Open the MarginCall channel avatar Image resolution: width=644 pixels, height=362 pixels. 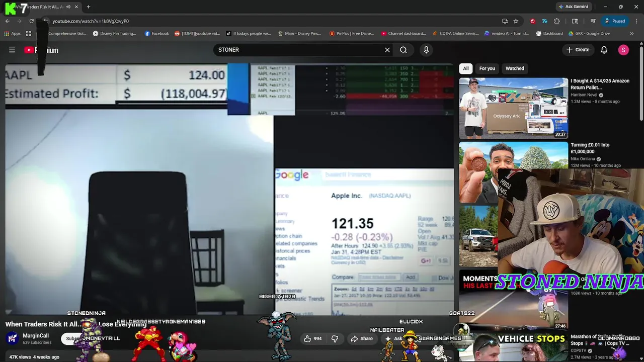tap(13, 338)
